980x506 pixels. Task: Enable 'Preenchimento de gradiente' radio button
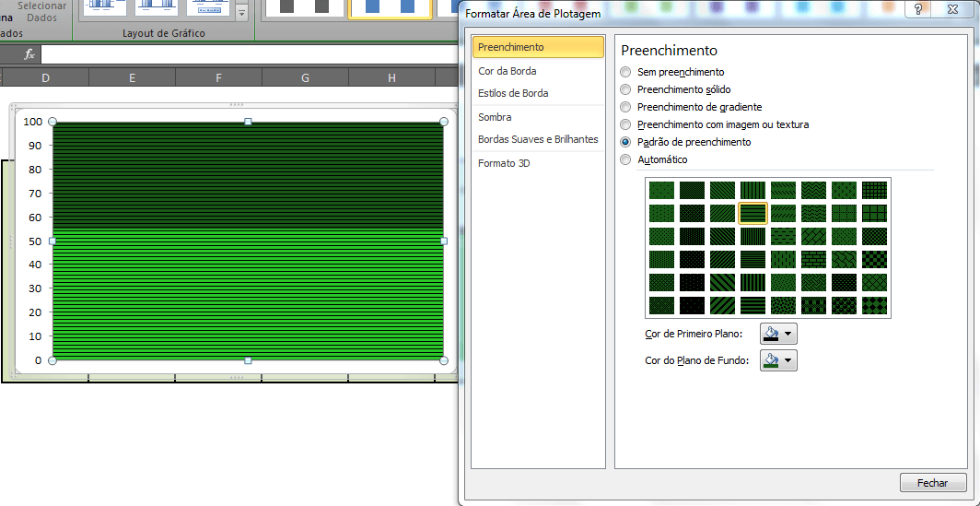tap(626, 107)
